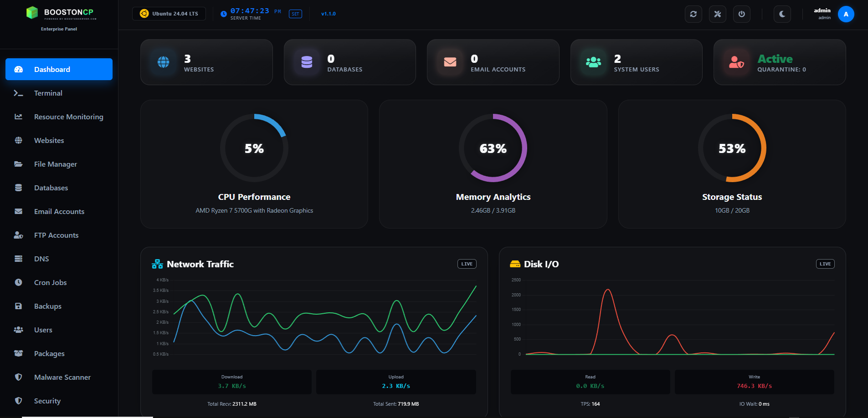The width and height of the screenshot is (868, 418).
Task: Click the Disk I/O LIVE badge
Action: tap(825, 264)
